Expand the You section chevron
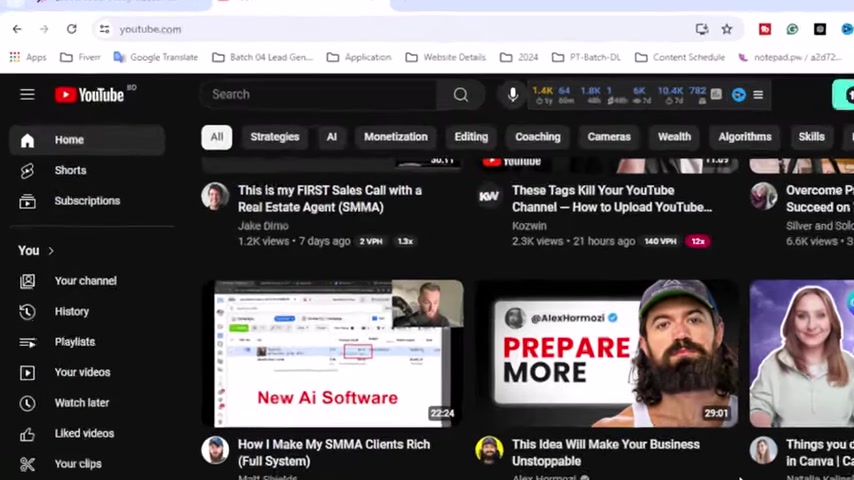This screenshot has height=480, width=854. (51, 251)
